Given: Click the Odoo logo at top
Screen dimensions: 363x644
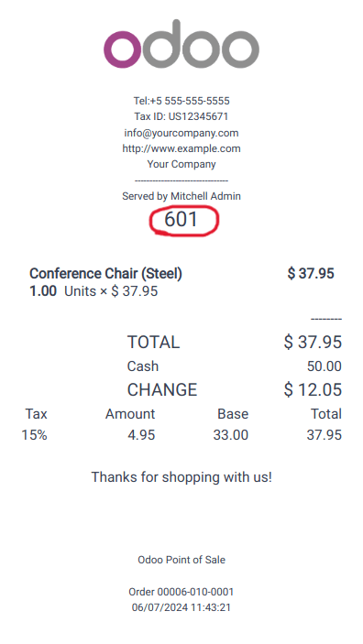Looking at the screenshot, I should pyautogui.click(x=181, y=44).
